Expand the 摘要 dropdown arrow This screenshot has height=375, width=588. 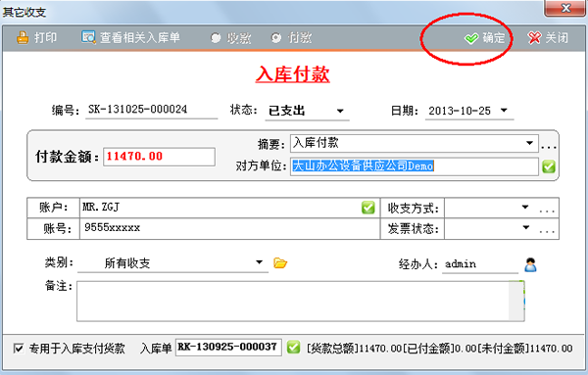pyautogui.click(x=529, y=143)
